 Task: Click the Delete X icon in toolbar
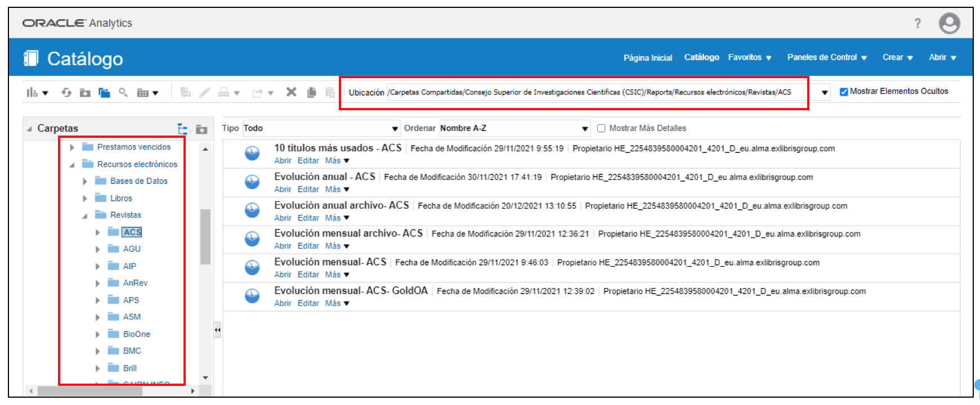click(x=291, y=92)
